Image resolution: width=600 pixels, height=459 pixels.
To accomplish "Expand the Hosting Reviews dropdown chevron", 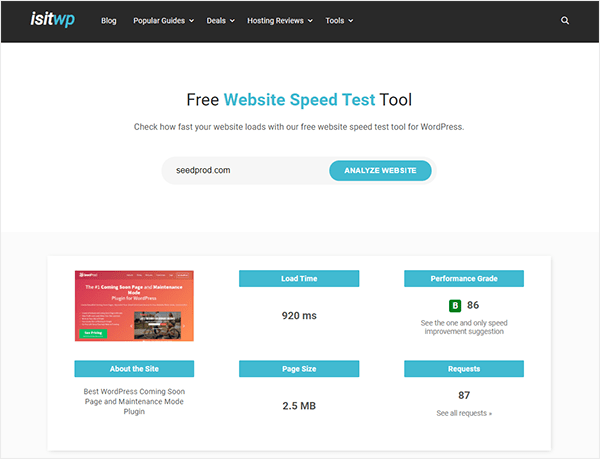I will coord(310,21).
